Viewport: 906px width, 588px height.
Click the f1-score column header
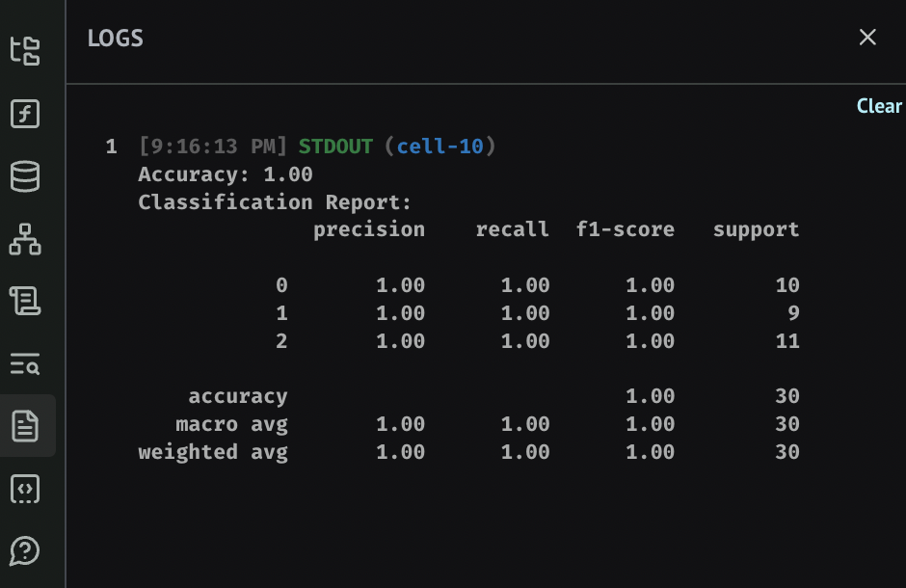(626, 229)
